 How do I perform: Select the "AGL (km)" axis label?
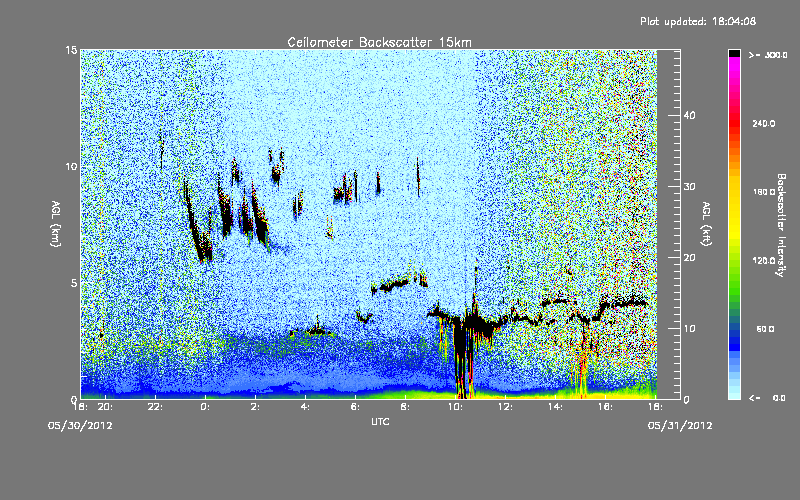(56, 223)
